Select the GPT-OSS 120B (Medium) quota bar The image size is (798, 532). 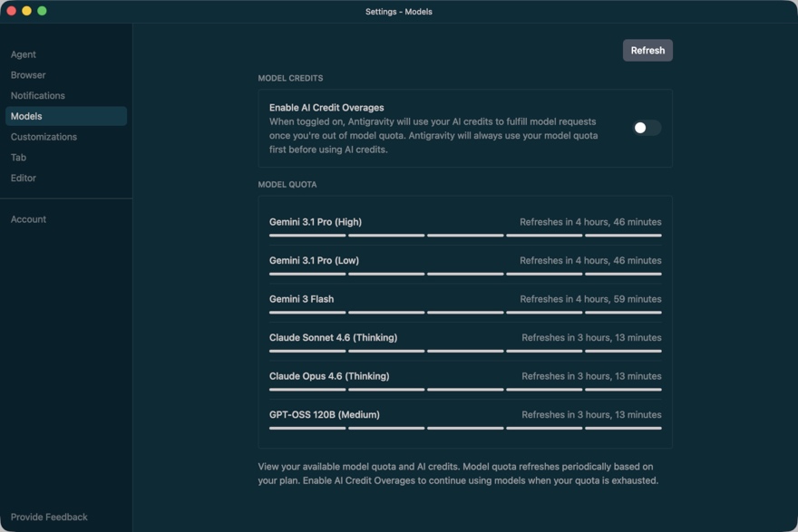(x=464, y=428)
